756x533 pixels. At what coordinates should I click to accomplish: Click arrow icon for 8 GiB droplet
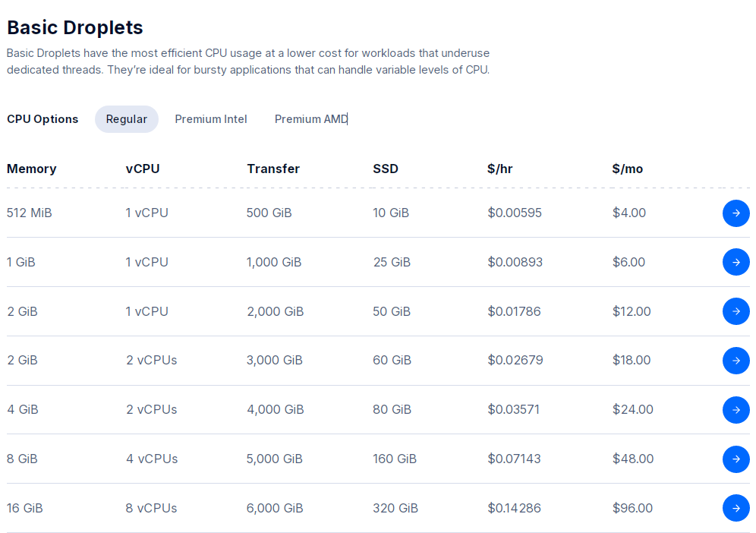pyautogui.click(x=736, y=459)
